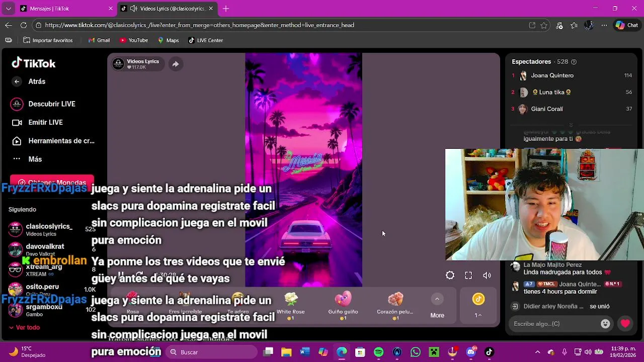The width and height of the screenshot is (644, 362).
Task: Click the TikTok logo
Action: click(x=34, y=63)
